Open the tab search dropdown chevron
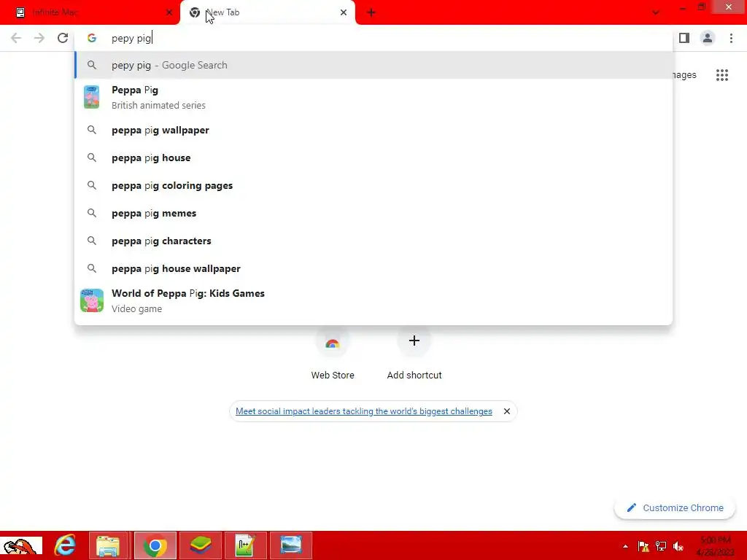747x560 pixels. click(x=656, y=12)
